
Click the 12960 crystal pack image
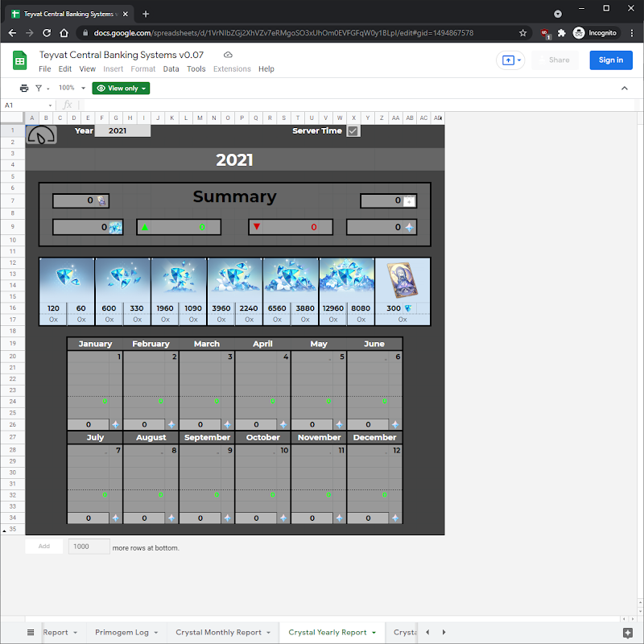[347, 280]
